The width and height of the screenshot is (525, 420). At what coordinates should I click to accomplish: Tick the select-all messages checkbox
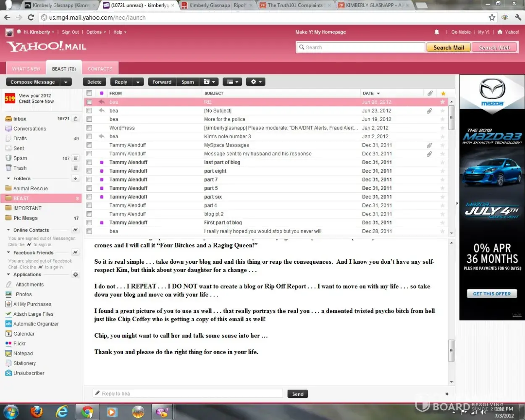click(x=89, y=93)
